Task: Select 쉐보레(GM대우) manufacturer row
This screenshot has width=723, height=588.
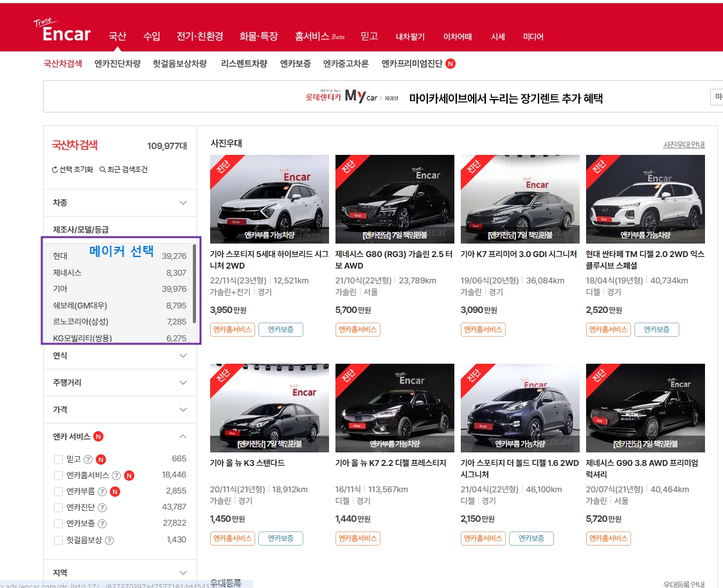Action: 120,305
